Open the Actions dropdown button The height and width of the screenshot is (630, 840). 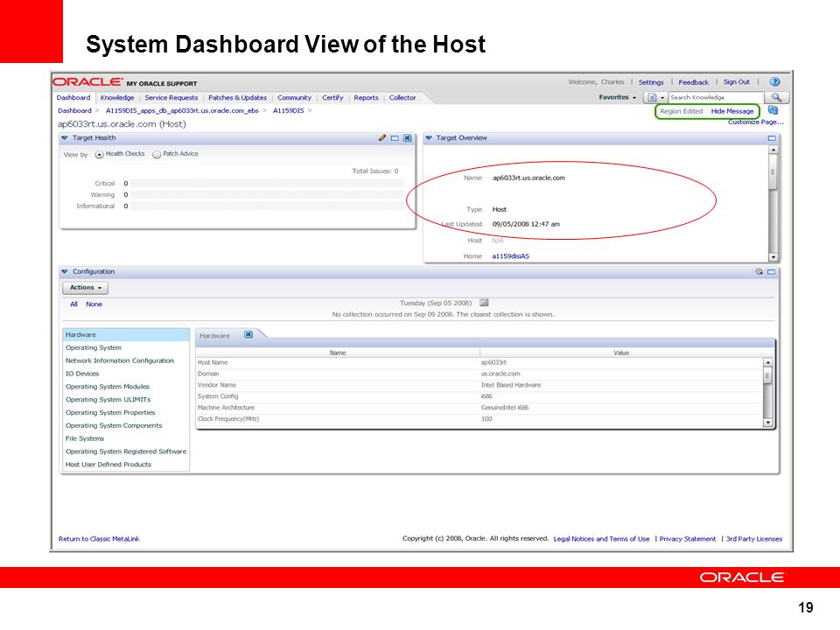pos(85,288)
